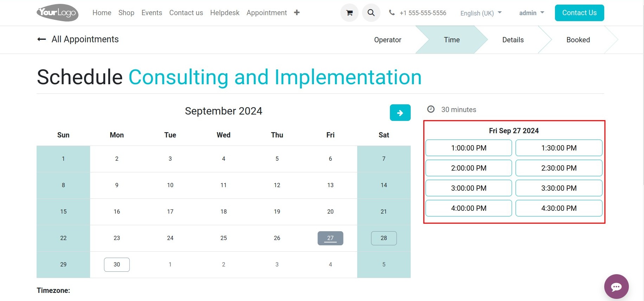Return to All Appointments
The image size is (644, 301).
pos(85,39)
